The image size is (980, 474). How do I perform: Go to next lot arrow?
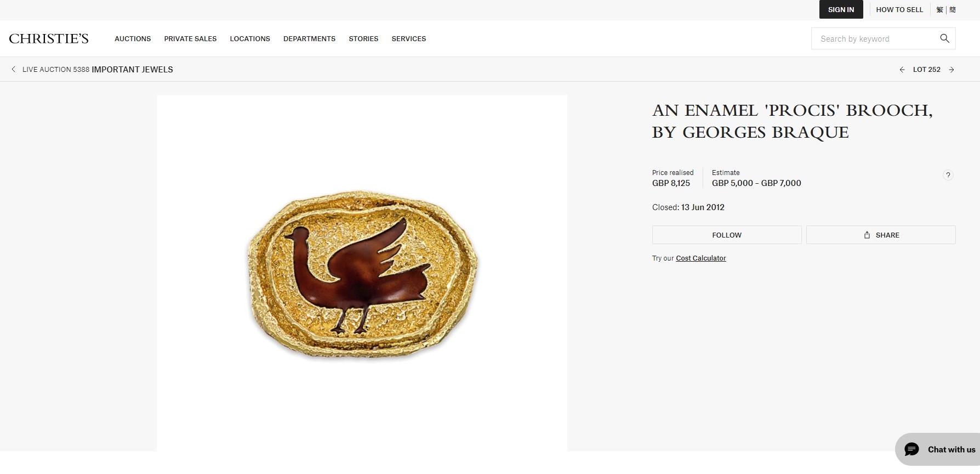(x=951, y=70)
